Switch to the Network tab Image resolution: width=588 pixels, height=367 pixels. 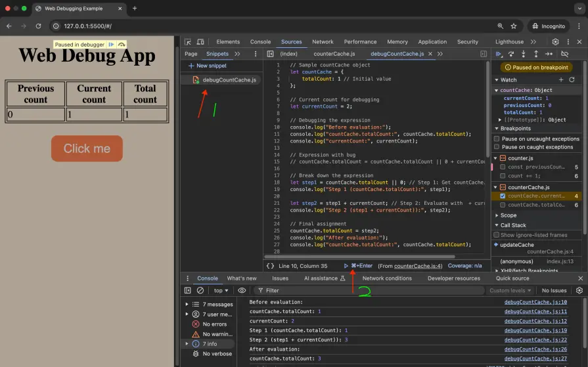click(323, 41)
